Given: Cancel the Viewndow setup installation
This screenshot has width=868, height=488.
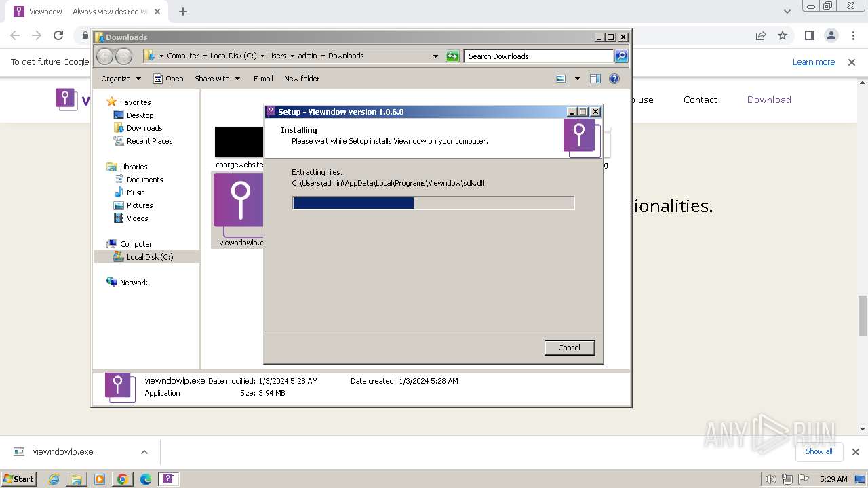Looking at the screenshot, I should 569,348.
